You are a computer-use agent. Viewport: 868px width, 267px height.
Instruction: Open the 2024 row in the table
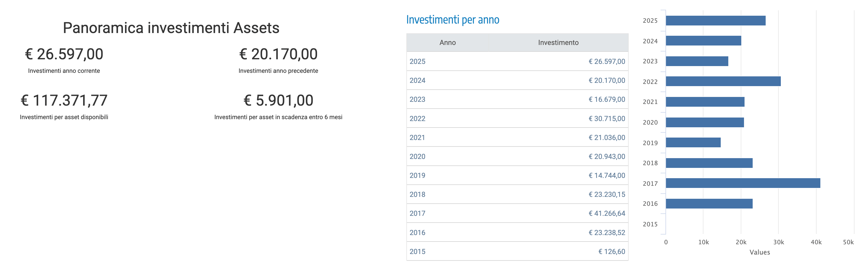(x=517, y=80)
